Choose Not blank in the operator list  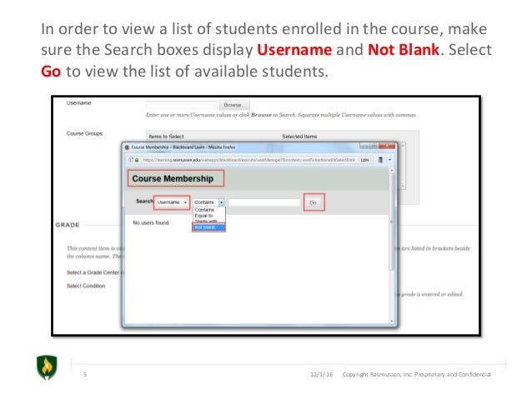coord(208,227)
